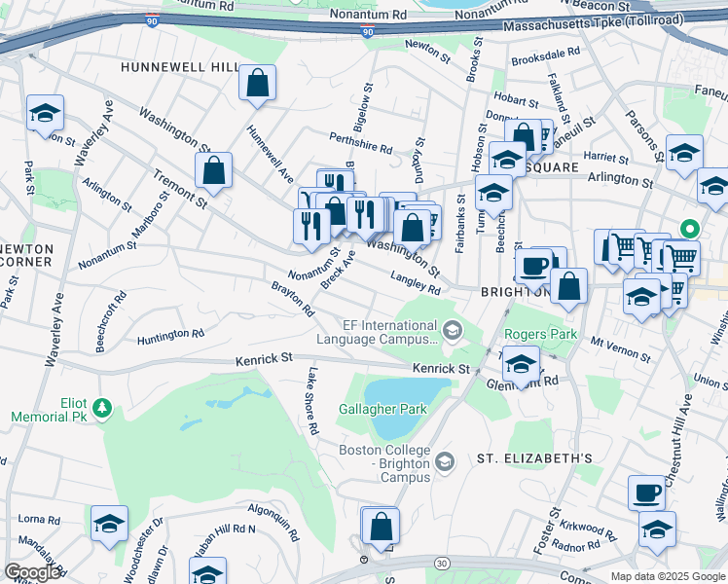This screenshot has width=728, height=584.
Task: Click the Gallagher Park label
Action: 382,409
